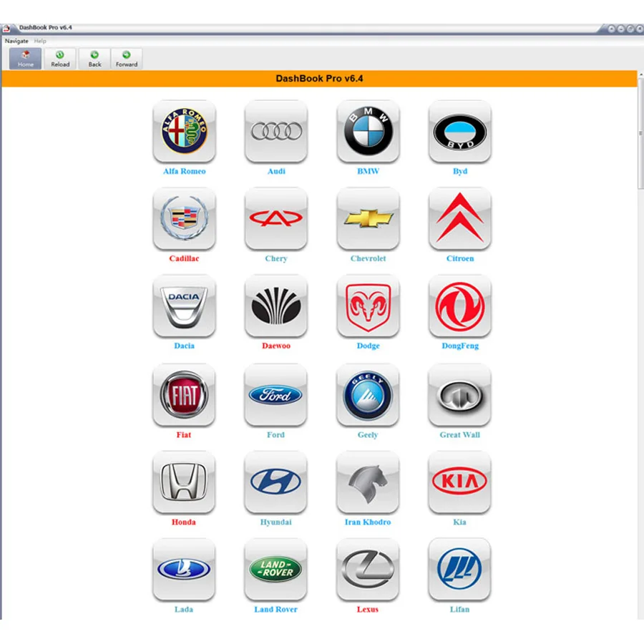Open the Lexus L emblem
This screenshot has width=644, height=644.
click(x=368, y=570)
